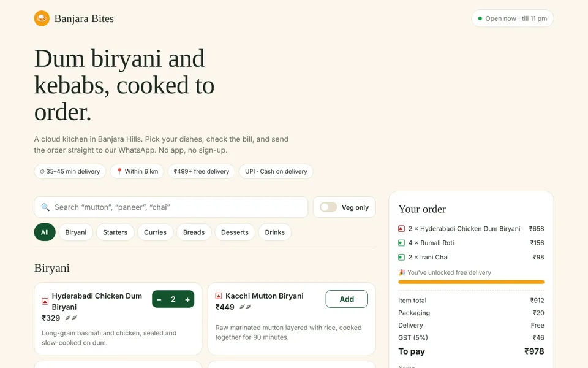Click the free delivery progress bar
588x368 pixels.
click(471, 282)
